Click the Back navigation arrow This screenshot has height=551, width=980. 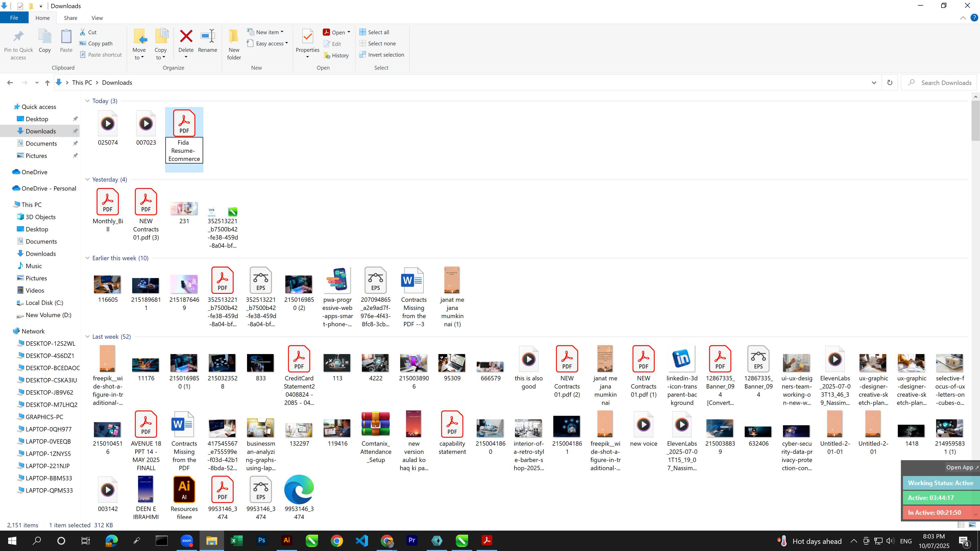click(10, 82)
